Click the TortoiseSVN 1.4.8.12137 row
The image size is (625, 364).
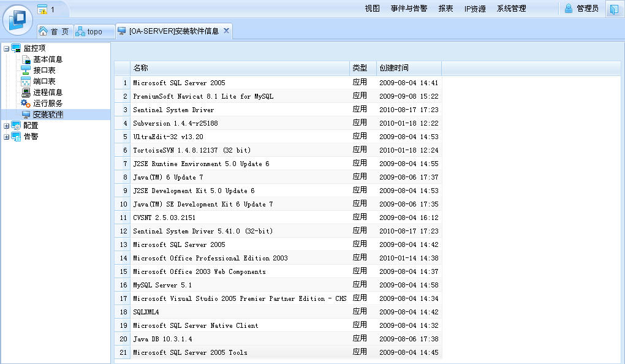point(278,150)
